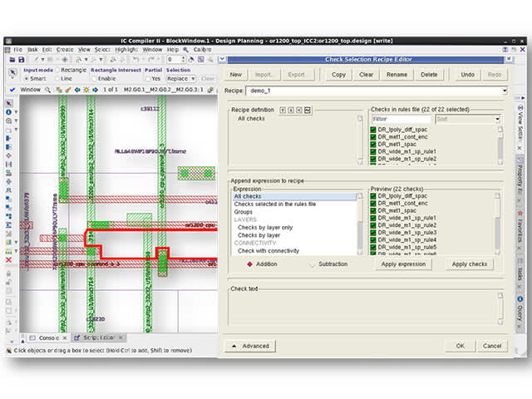Uncheck DR_met1_cont_enc in rules file list
The height and width of the screenshot is (399, 532).
(x=373, y=137)
